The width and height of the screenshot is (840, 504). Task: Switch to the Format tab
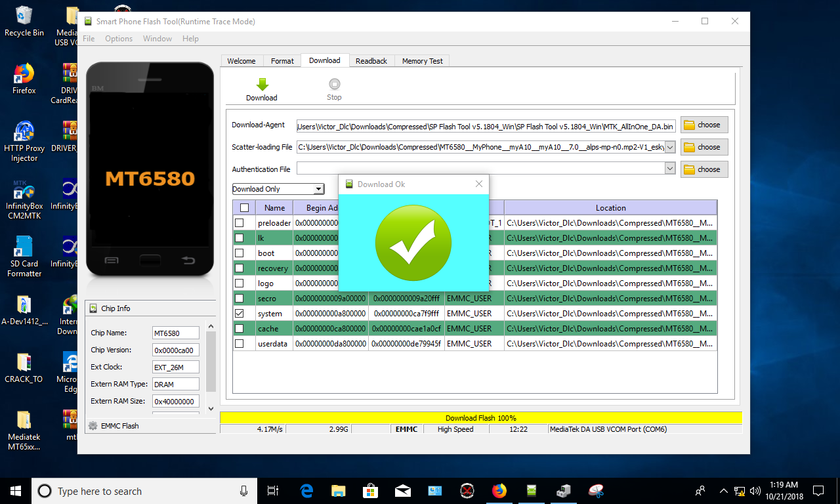282,61
